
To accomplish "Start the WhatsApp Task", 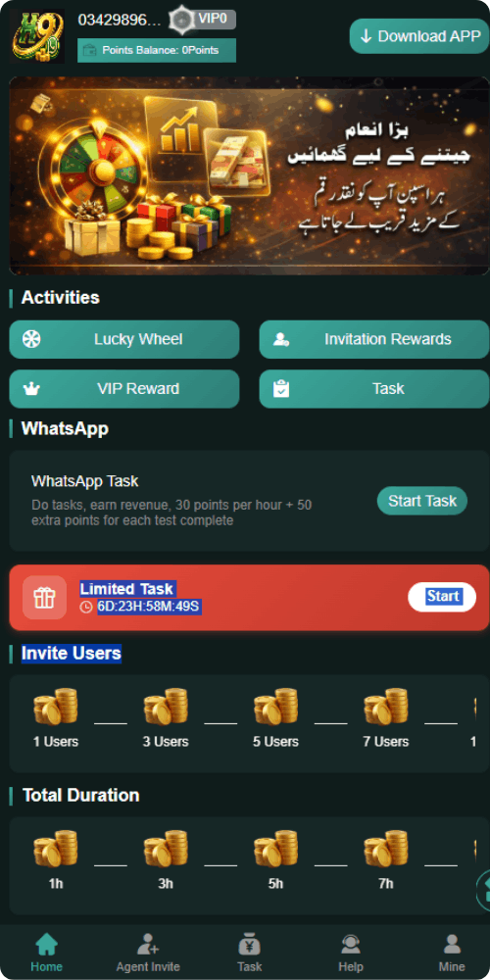I will click(421, 501).
